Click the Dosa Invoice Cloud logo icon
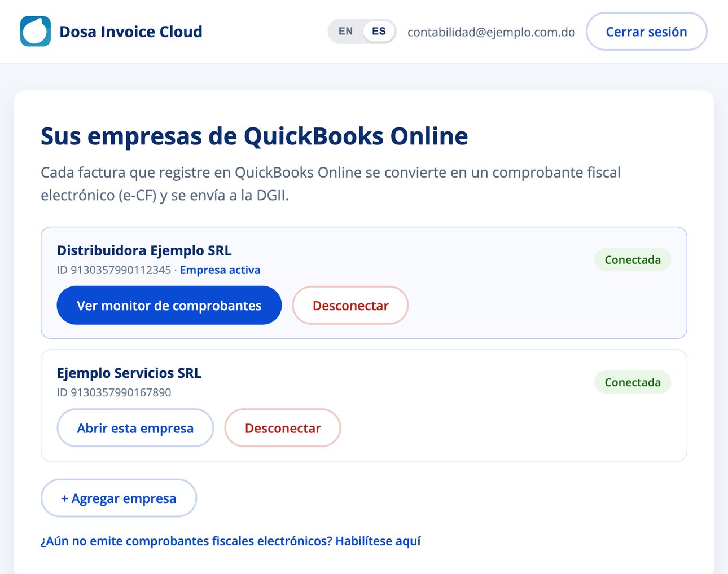Viewport: 728px width, 574px height. 36,31
